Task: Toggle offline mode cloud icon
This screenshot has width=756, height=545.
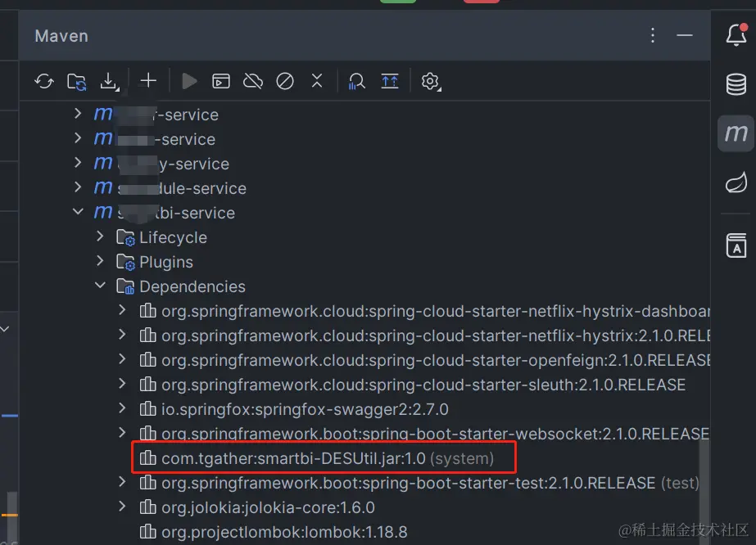Action: pyautogui.click(x=253, y=81)
